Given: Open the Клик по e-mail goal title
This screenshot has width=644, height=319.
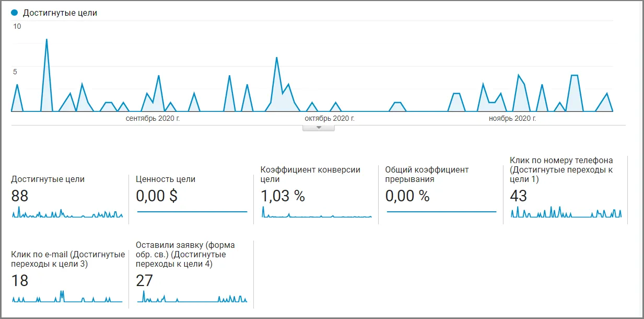Looking at the screenshot, I should [x=68, y=259].
